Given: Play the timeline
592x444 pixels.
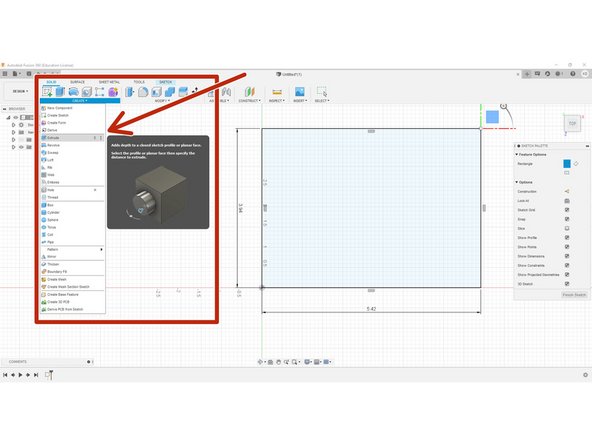Looking at the screenshot, I should [20, 375].
